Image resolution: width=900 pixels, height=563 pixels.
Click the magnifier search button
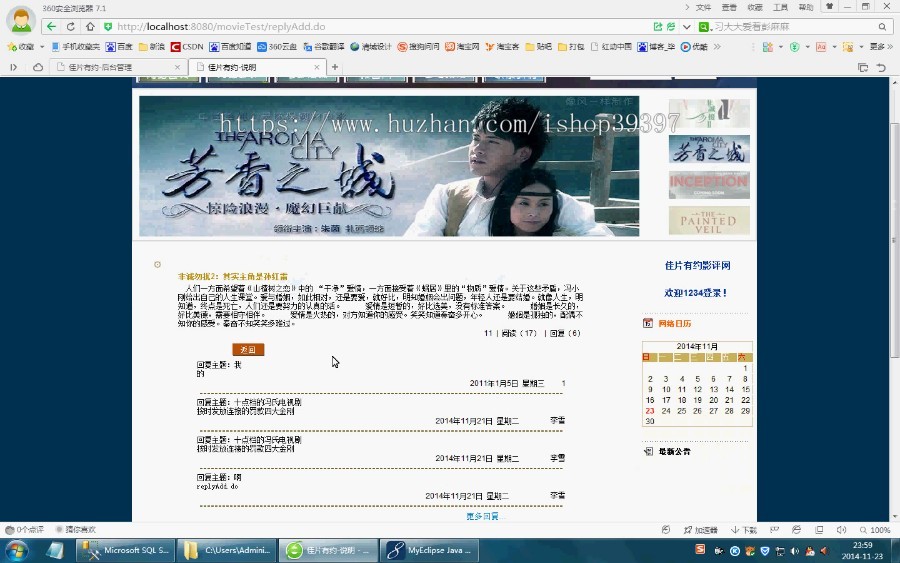pos(882,26)
